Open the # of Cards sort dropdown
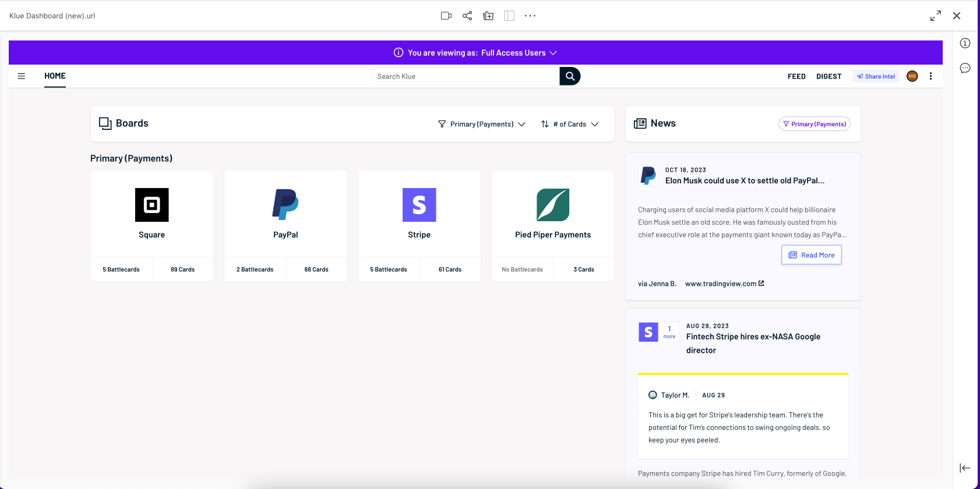Image resolution: width=980 pixels, height=489 pixels. 570,124
